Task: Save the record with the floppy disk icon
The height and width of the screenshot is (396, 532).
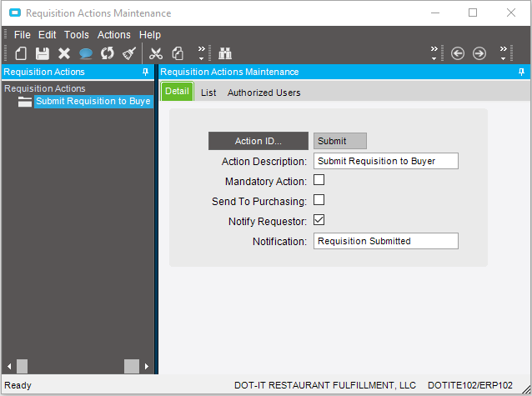Action: click(x=43, y=53)
